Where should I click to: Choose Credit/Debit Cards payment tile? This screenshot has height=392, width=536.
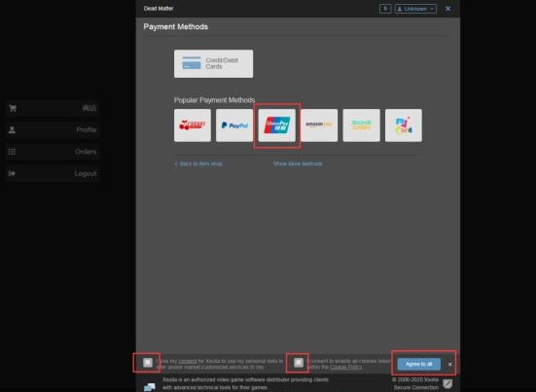pyautogui.click(x=214, y=63)
